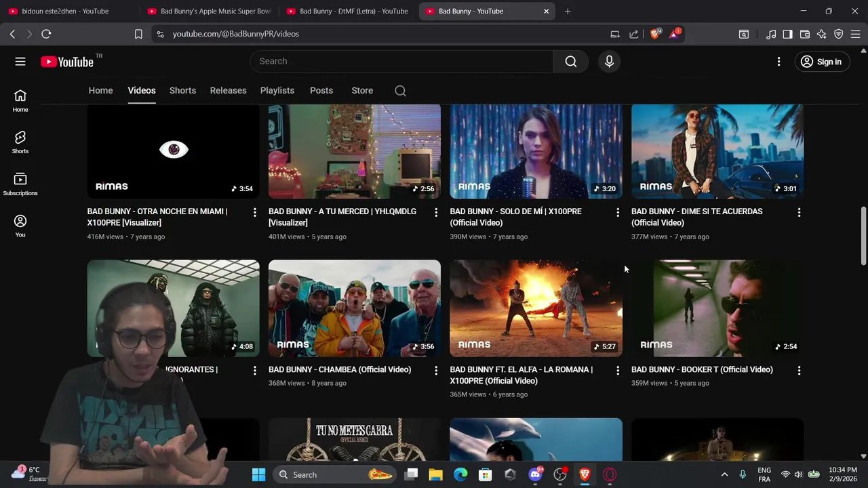Click the YouTube search input field

point(401,62)
